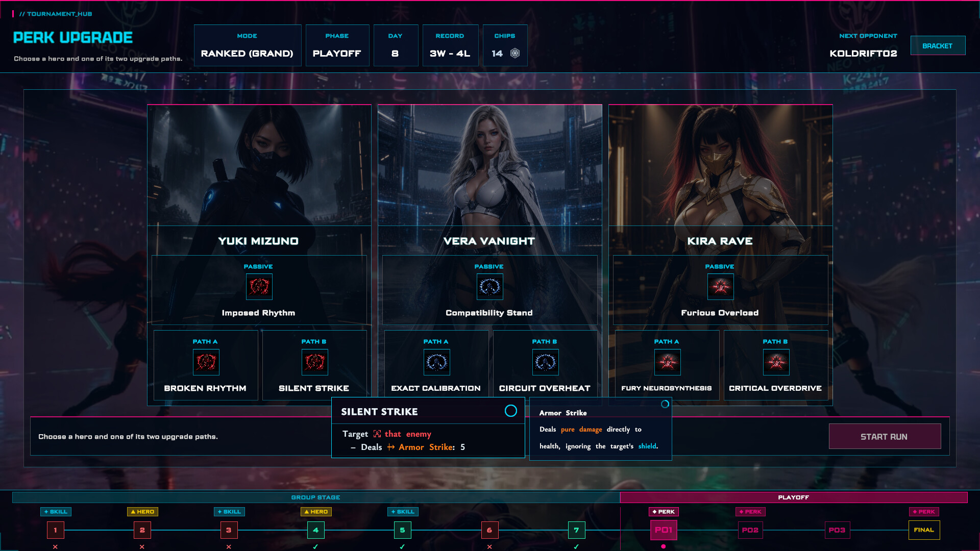Image resolution: width=980 pixels, height=551 pixels.
Task: Pick the Silent Strike Path B icon
Action: (314, 362)
